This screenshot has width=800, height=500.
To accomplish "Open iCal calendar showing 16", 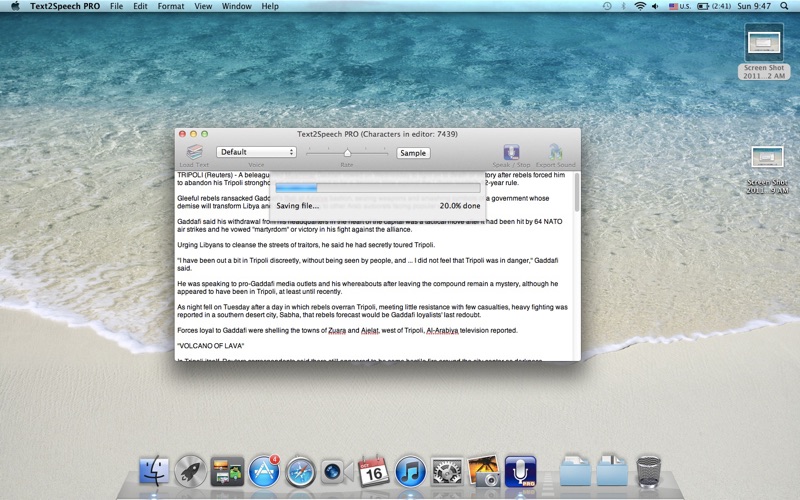I will [373, 471].
